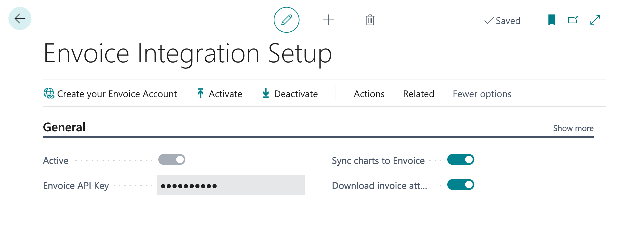Open the Actions menu
644x227 pixels.
(x=369, y=94)
